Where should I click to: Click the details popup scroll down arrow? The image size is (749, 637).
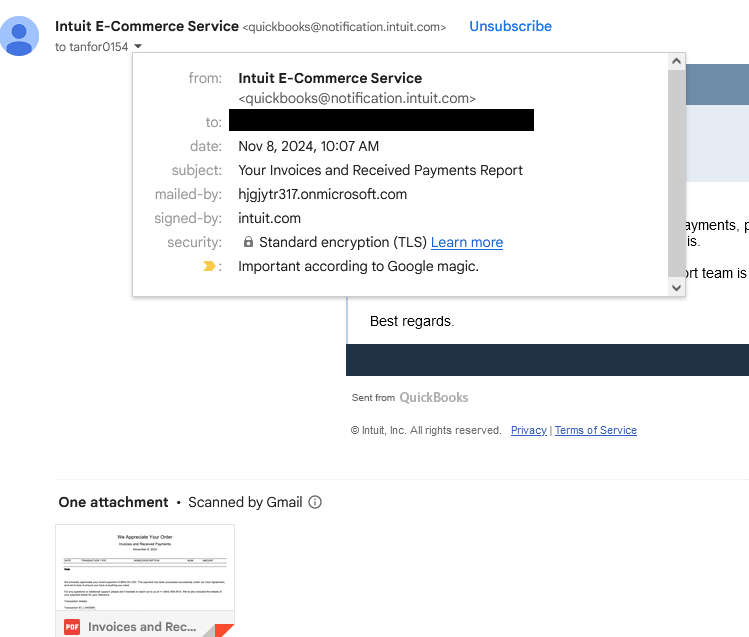click(x=676, y=287)
